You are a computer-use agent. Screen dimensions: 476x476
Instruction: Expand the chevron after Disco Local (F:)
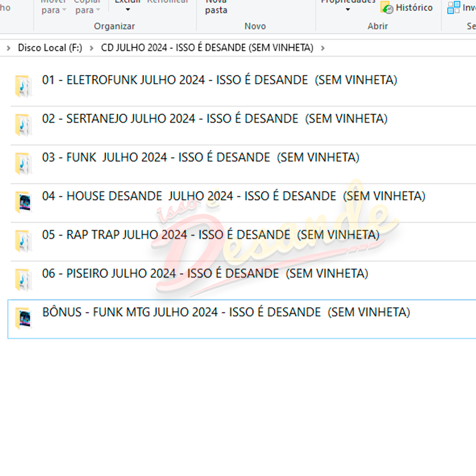[x=92, y=48]
